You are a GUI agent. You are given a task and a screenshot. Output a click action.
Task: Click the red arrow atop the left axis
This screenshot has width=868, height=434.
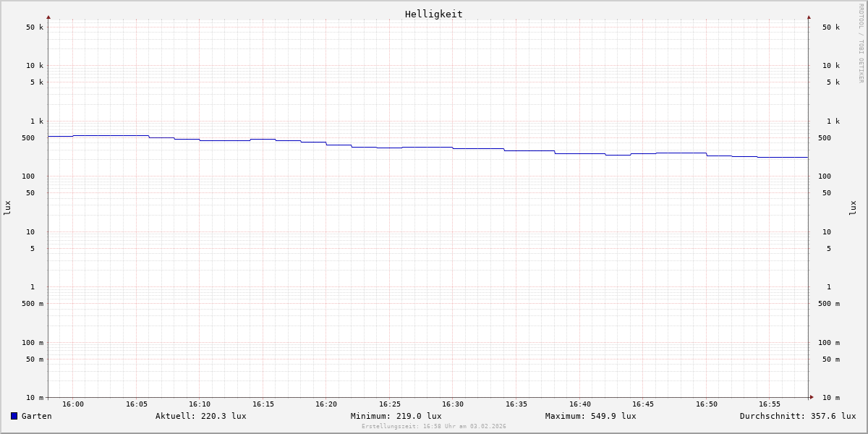click(x=48, y=17)
